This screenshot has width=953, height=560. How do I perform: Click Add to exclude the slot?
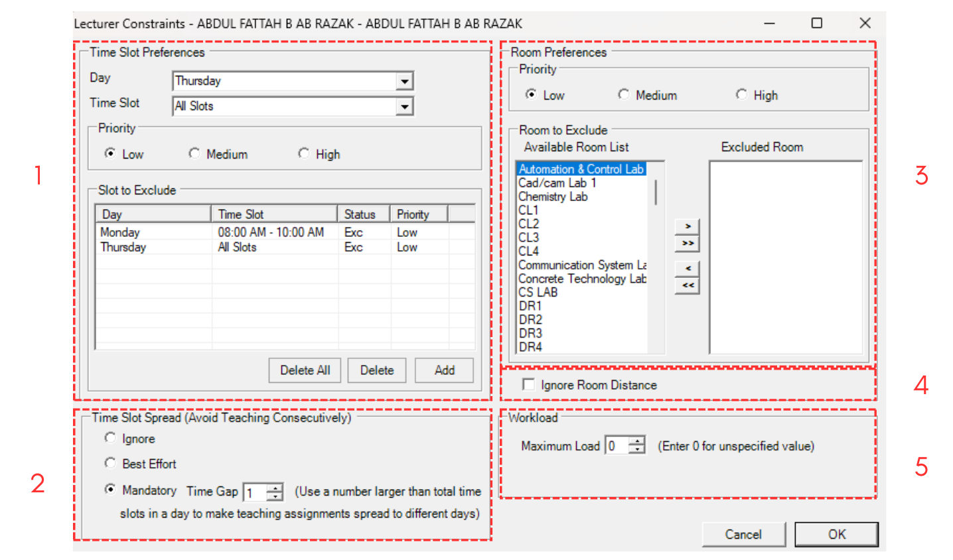point(444,370)
